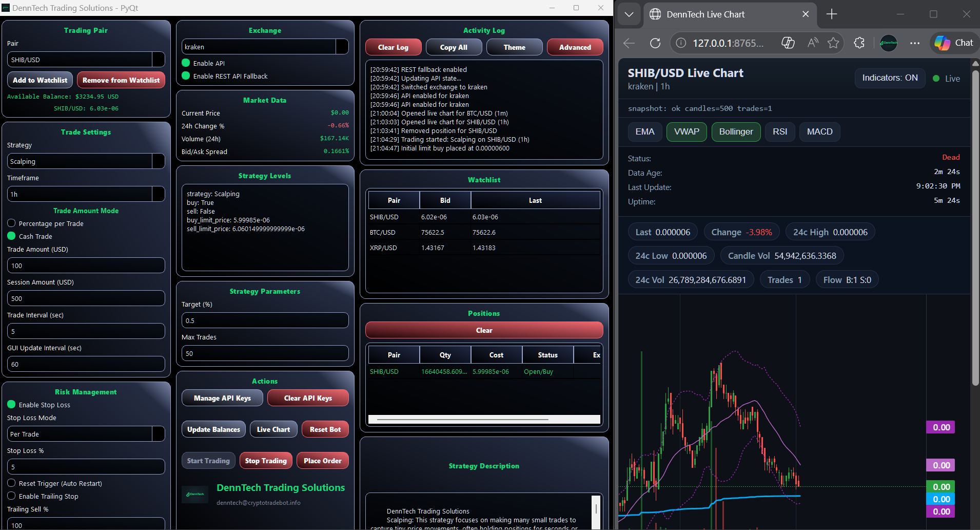Select Percentage per Trade mode
Image resolution: width=980 pixels, height=530 pixels.
point(11,223)
